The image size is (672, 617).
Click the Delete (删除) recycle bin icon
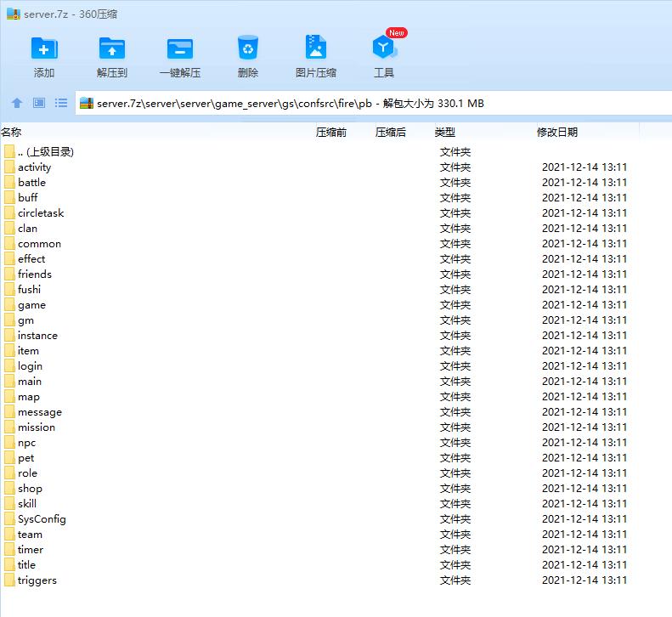(247, 48)
